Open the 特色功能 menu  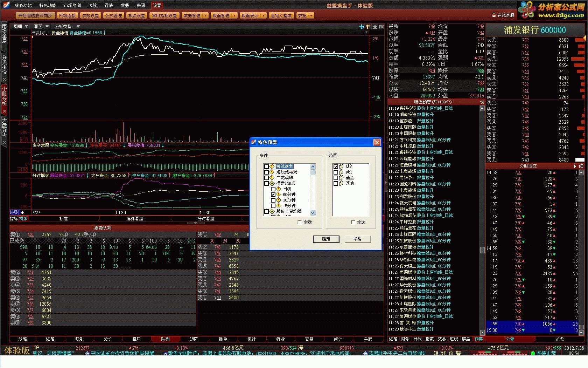(x=48, y=5)
